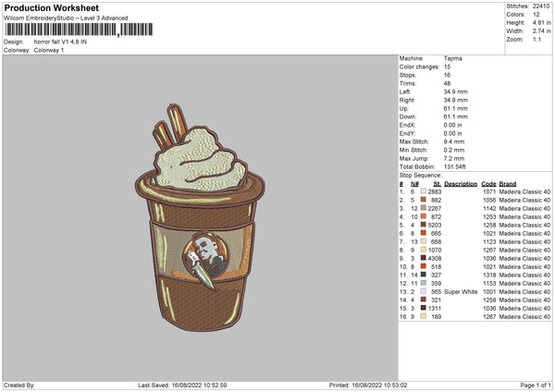
Task: Click the Height value 4.81 in
Action: point(541,22)
